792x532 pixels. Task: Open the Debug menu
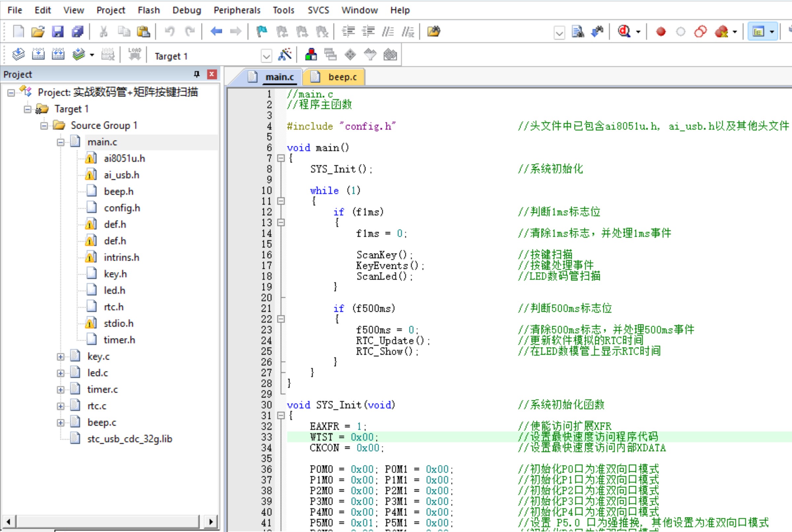pyautogui.click(x=187, y=10)
